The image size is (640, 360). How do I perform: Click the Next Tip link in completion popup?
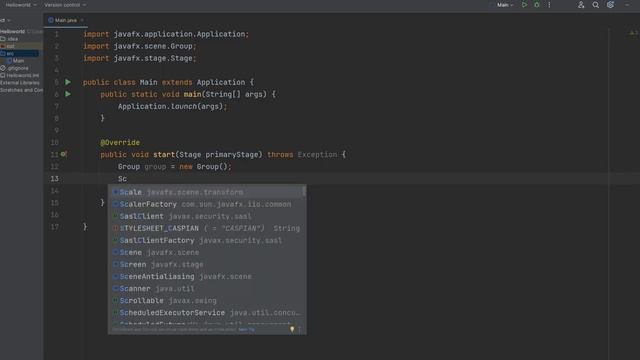pyautogui.click(x=247, y=329)
